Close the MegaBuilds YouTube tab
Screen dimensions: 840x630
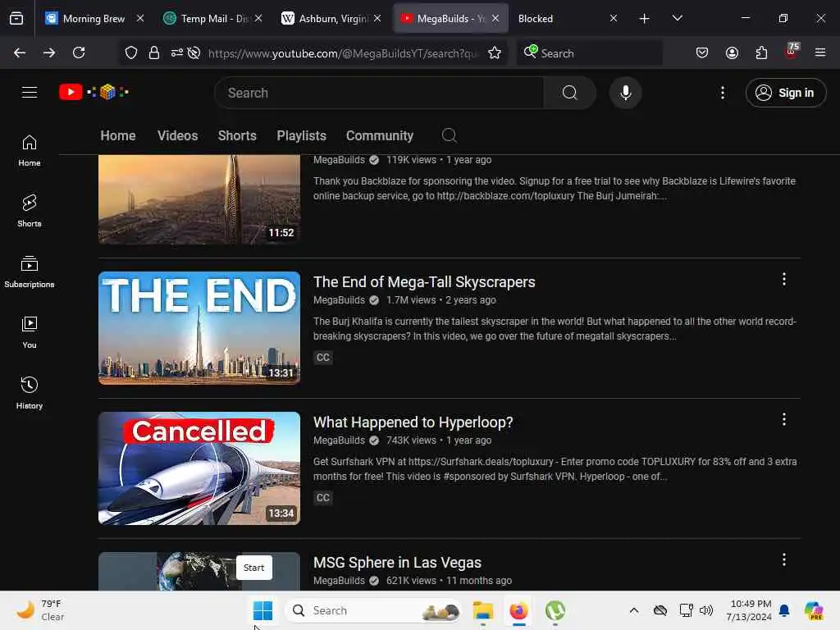(495, 18)
